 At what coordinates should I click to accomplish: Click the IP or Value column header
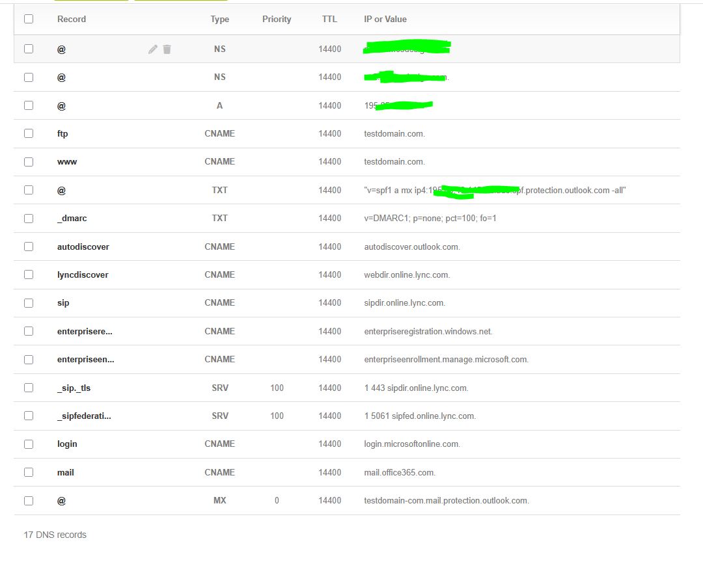click(385, 19)
